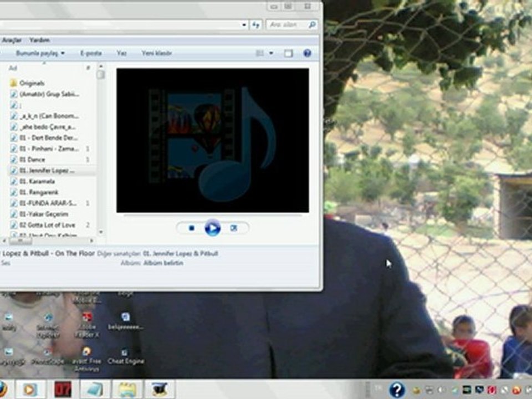Image resolution: width=532 pixels, height=399 pixels.
Task: Click the video preview thumbnail area
Action: 213,140
